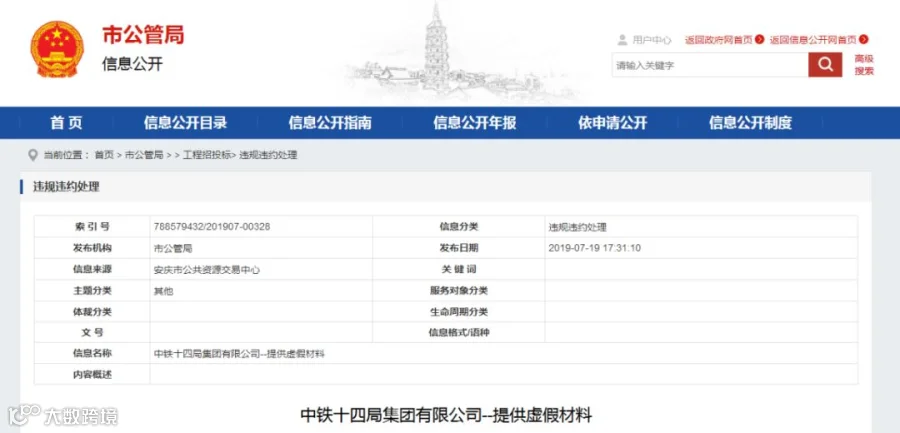Open the 高级搜索 advanced search link
The image size is (900, 433).
click(864, 65)
